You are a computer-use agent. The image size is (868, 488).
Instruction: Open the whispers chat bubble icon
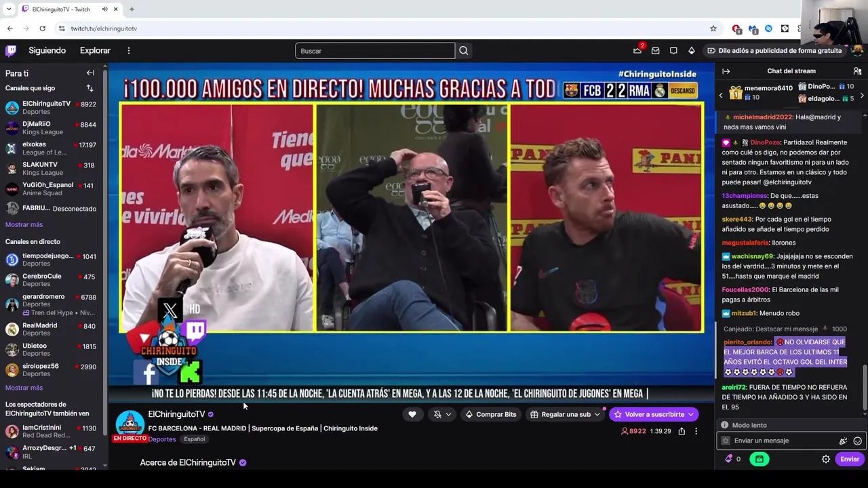coord(673,51)
